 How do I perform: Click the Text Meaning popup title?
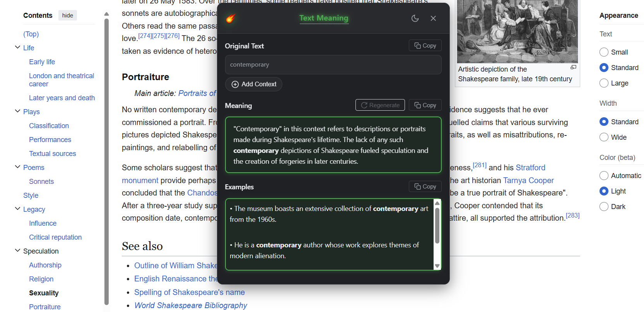[324, 18]
